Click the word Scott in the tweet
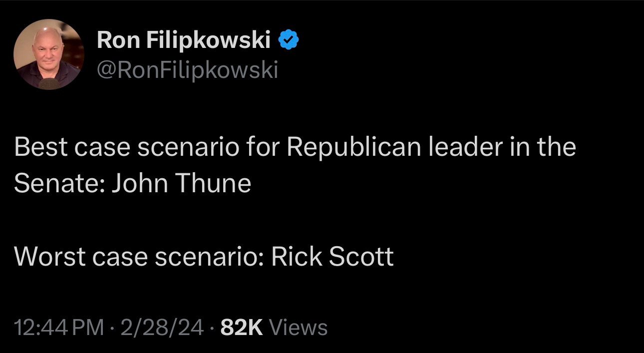This screenshot has width=644, height=353. click(x=361, y=257)
